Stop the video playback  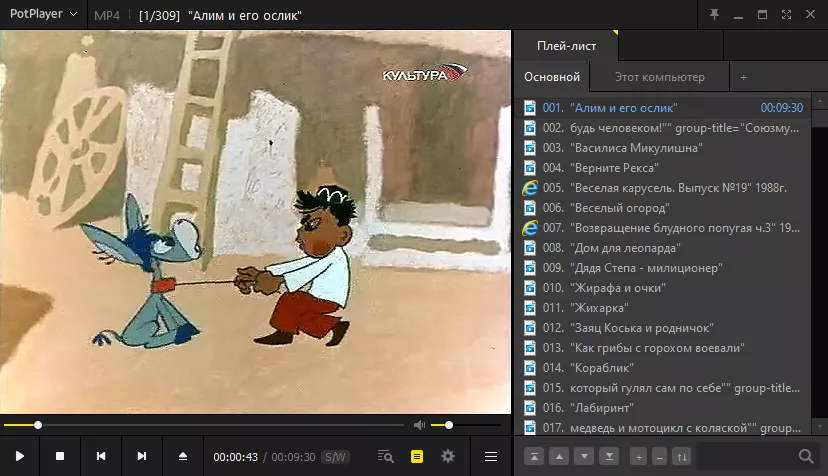(x=60, y=456)
